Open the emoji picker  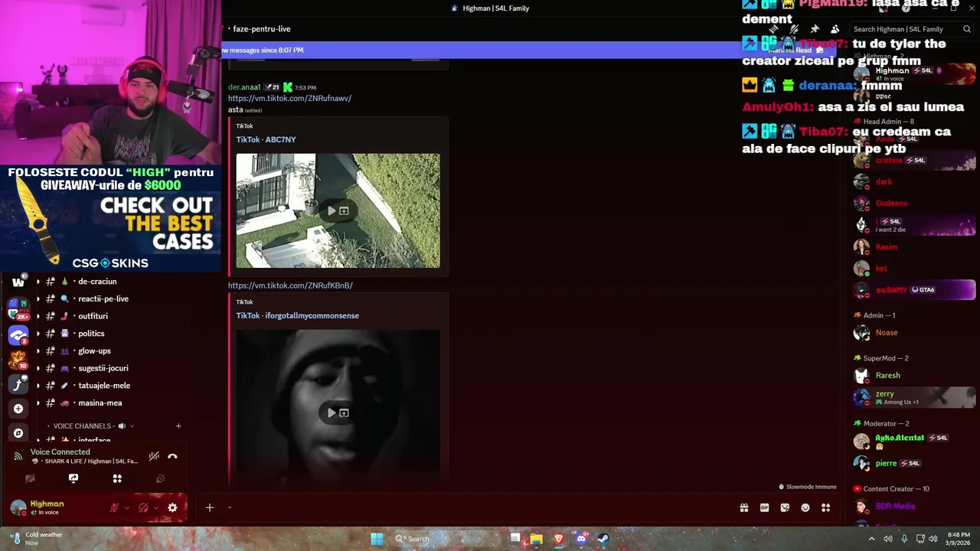805,507
